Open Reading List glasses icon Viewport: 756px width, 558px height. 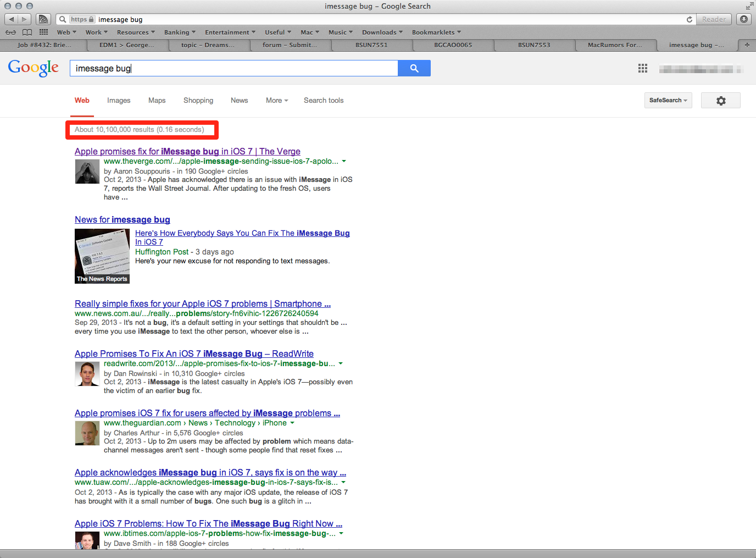10,32
